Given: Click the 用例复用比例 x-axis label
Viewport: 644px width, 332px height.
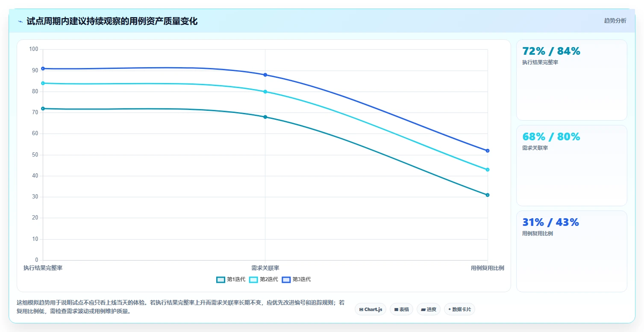Looking at the screenshot, I should point(488,268).
